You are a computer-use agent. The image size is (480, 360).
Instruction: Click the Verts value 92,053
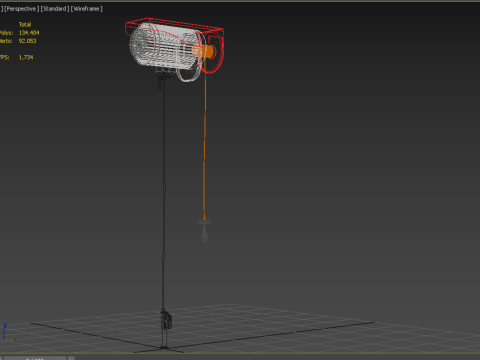tap(27, 41)
